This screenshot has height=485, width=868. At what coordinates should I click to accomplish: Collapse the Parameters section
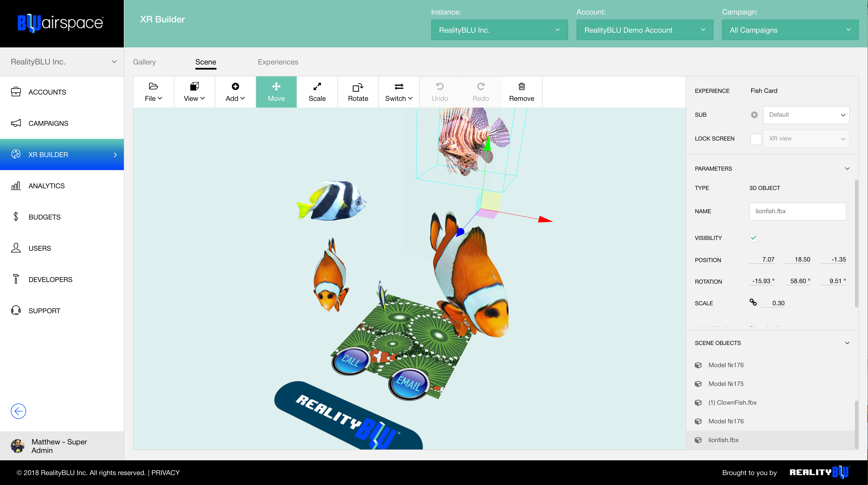coord(847,168)
